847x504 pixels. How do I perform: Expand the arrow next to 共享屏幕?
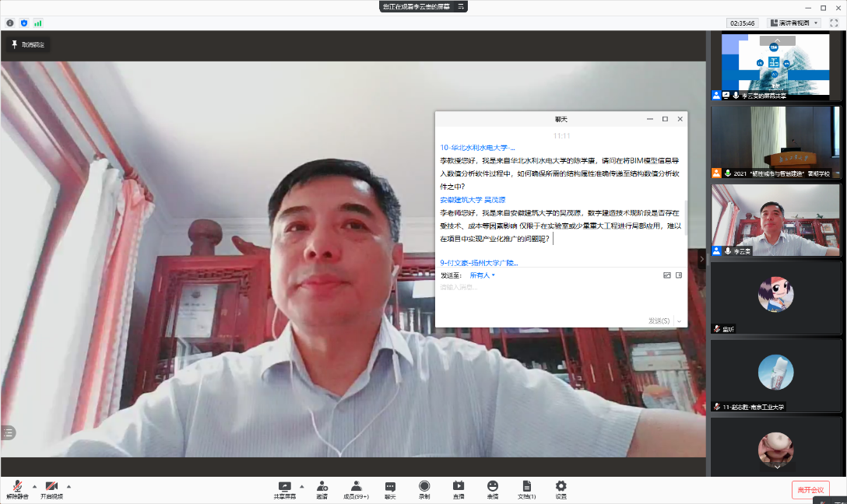[302, 485]
